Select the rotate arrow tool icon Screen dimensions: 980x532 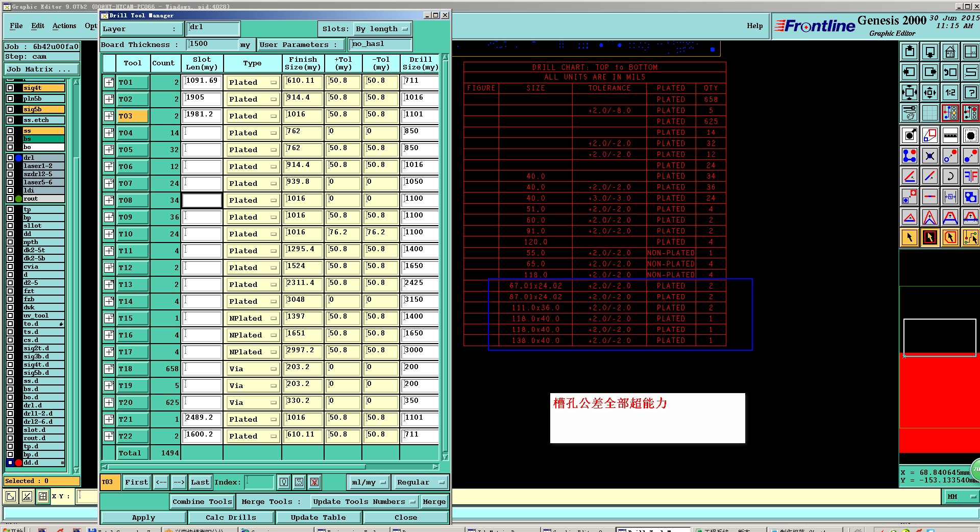(x=950, y=177)
